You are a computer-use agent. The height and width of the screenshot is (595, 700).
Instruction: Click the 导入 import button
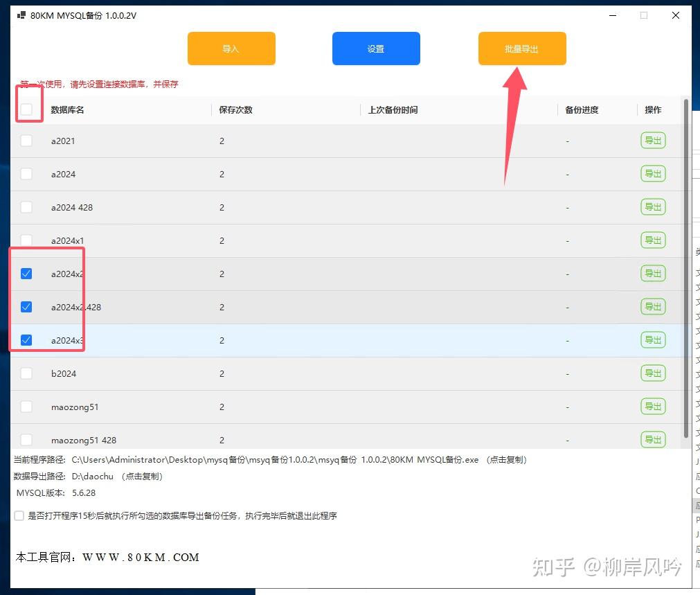[x=231, y=48]
